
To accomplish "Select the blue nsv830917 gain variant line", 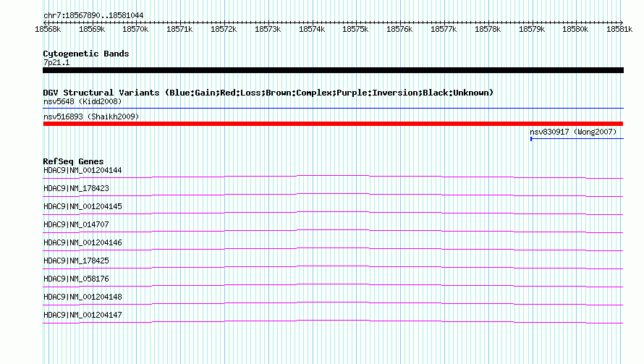I will click(x=577, y=139).
